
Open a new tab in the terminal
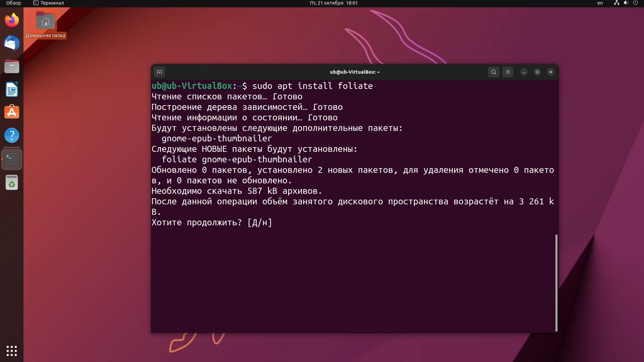159,72
